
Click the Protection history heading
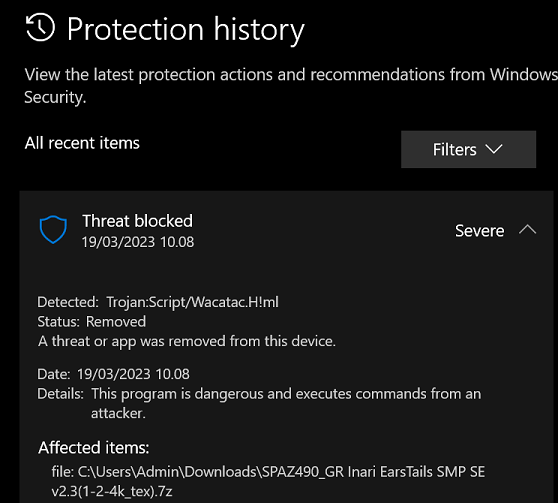pyautogui.click(x=186, y=29)
